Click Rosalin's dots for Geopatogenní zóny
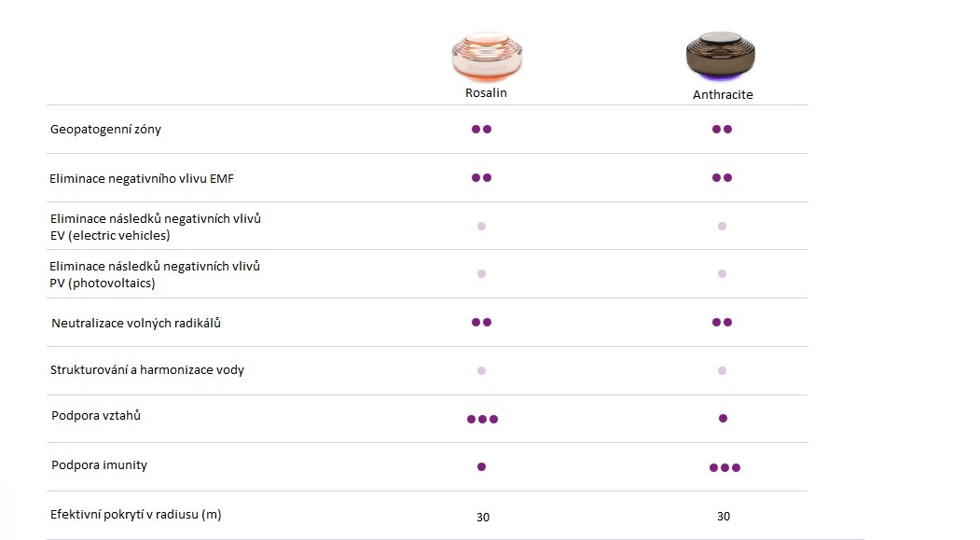980x540 pixels. tap(481, 129)
